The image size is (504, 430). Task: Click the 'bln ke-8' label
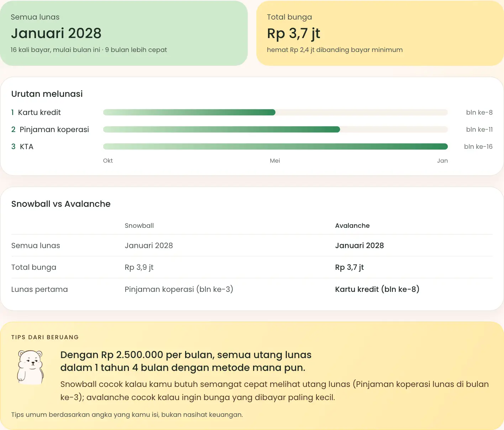click(x=479, y=112)
